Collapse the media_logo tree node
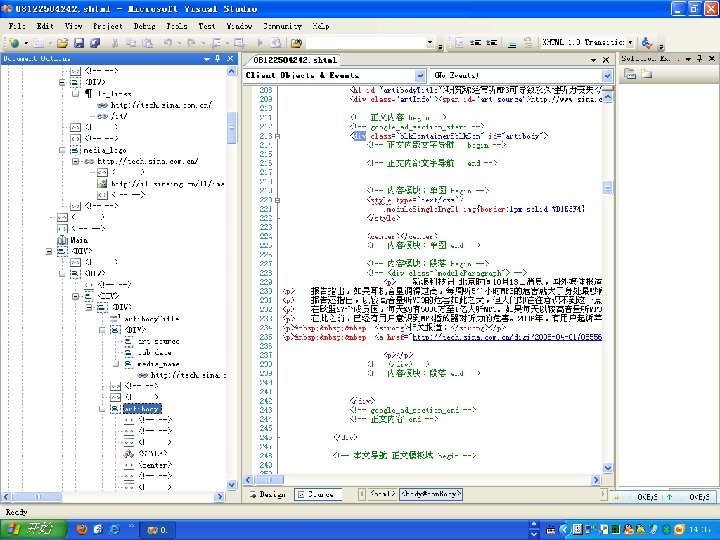Screen dimensions: 720x540 (62, 149)
